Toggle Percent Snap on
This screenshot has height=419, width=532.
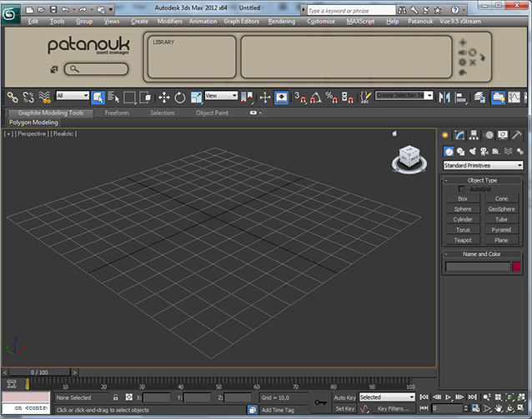click(332, 97)
